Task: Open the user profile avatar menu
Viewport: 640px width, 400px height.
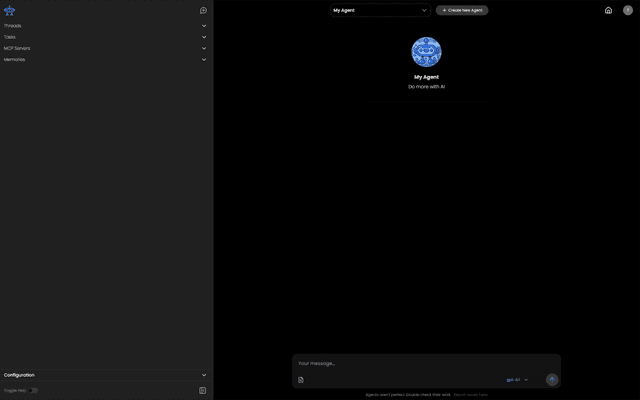Action: (628, 10)
